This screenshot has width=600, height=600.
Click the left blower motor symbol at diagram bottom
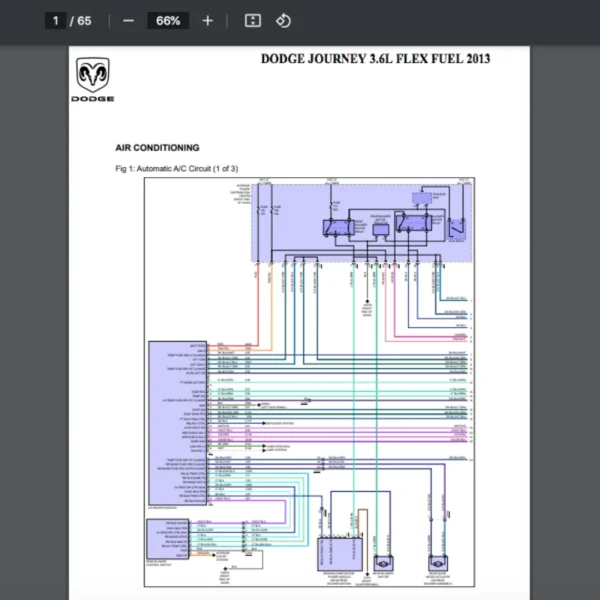(383, 564)
